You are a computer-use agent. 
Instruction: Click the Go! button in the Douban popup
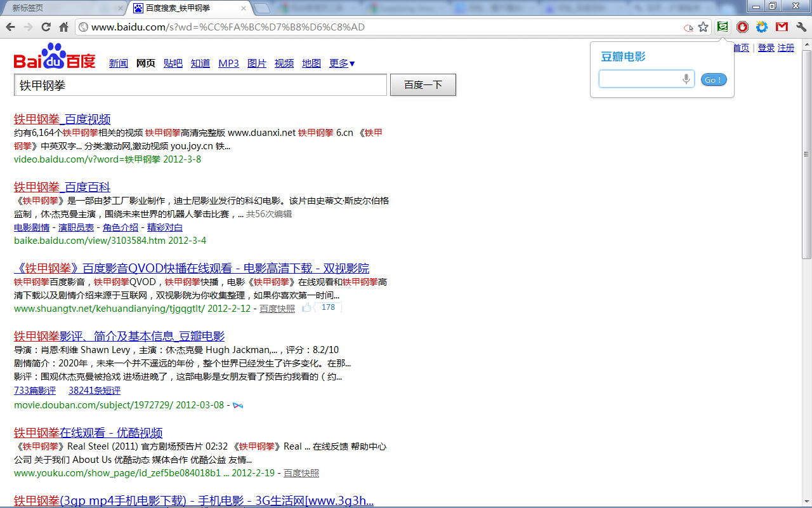pos(714,79)
